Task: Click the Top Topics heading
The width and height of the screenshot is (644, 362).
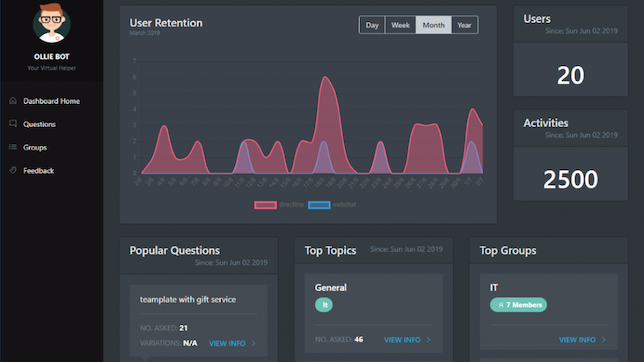Action: (330, 251)
